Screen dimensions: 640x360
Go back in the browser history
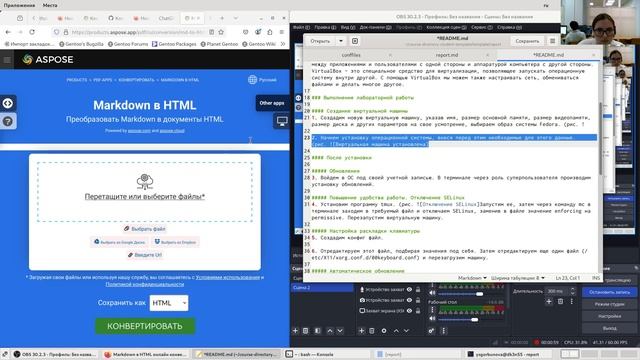pyautogui.click(x=8, y=32)
